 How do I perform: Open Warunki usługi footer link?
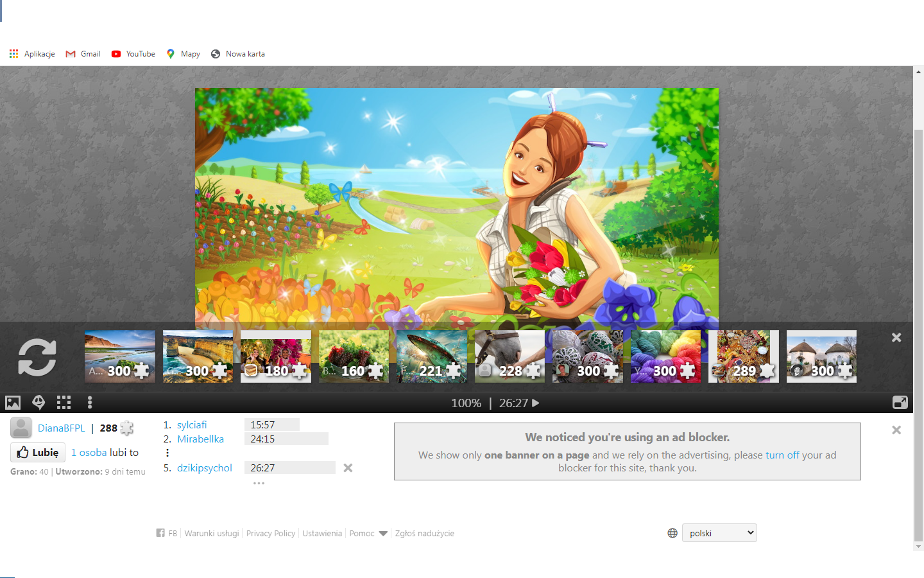212,534
